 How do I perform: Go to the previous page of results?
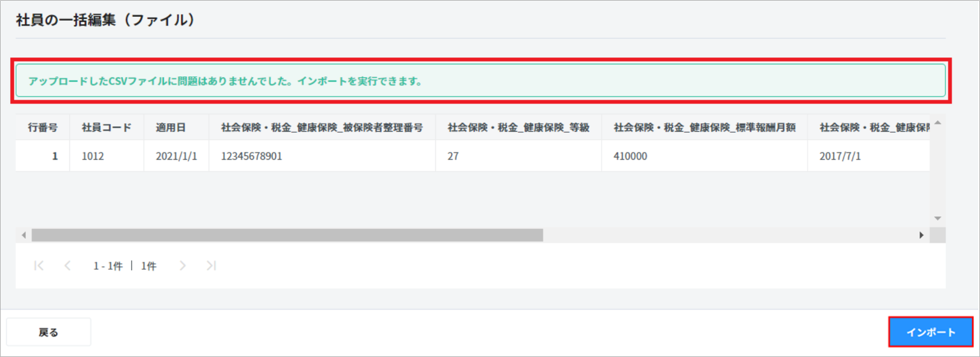(67, 266)
